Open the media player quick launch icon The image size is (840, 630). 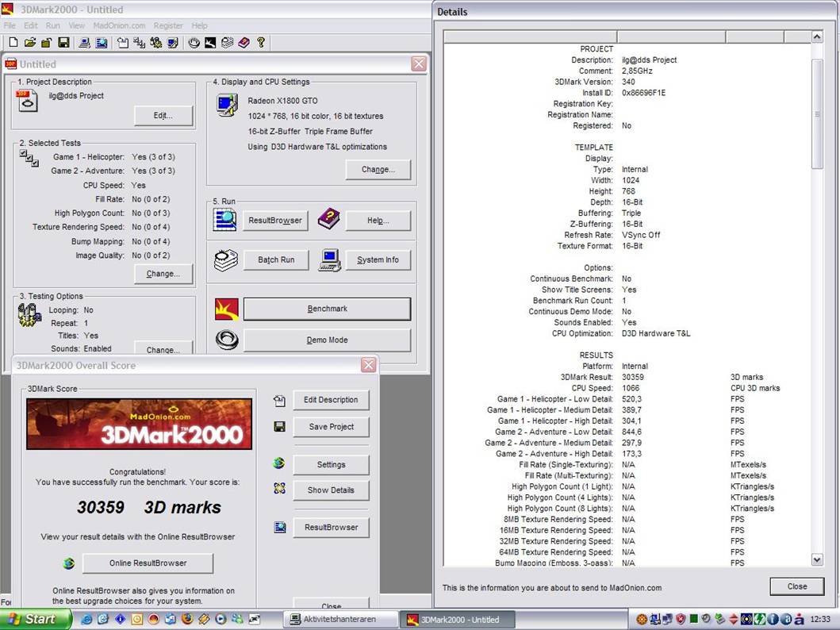(x=221, y=619)
